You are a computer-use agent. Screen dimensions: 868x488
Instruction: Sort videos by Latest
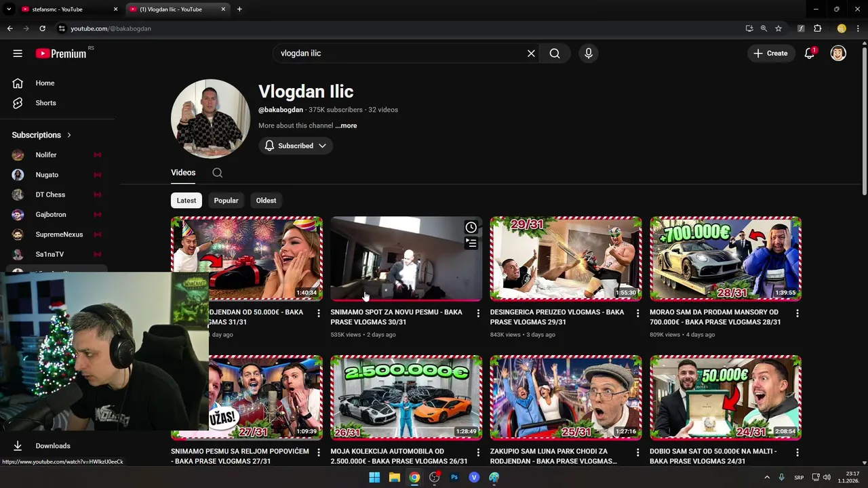186,201
